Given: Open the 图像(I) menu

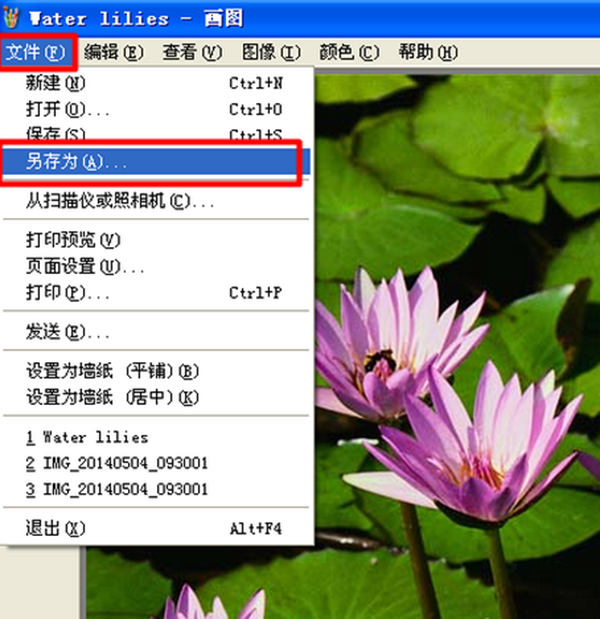Looking at the screenshot, I should pos(271,53).
